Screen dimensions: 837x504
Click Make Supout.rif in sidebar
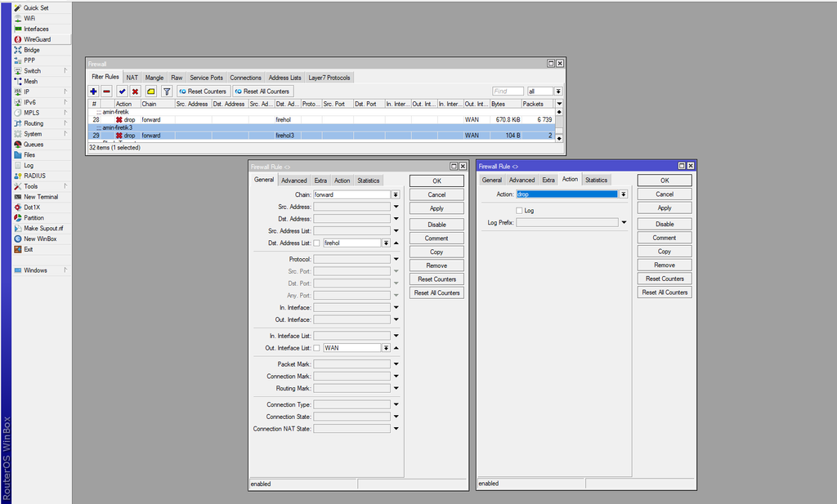pos(43,228)
